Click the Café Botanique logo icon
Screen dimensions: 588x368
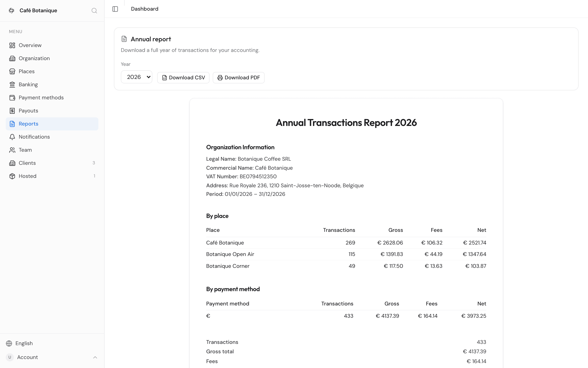(11, 10)
